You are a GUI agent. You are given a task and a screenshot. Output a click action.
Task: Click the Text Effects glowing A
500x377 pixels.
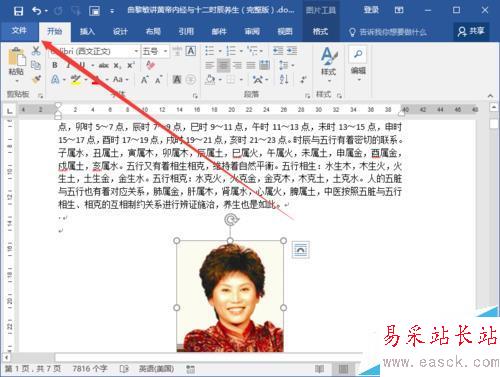[55, 80]
